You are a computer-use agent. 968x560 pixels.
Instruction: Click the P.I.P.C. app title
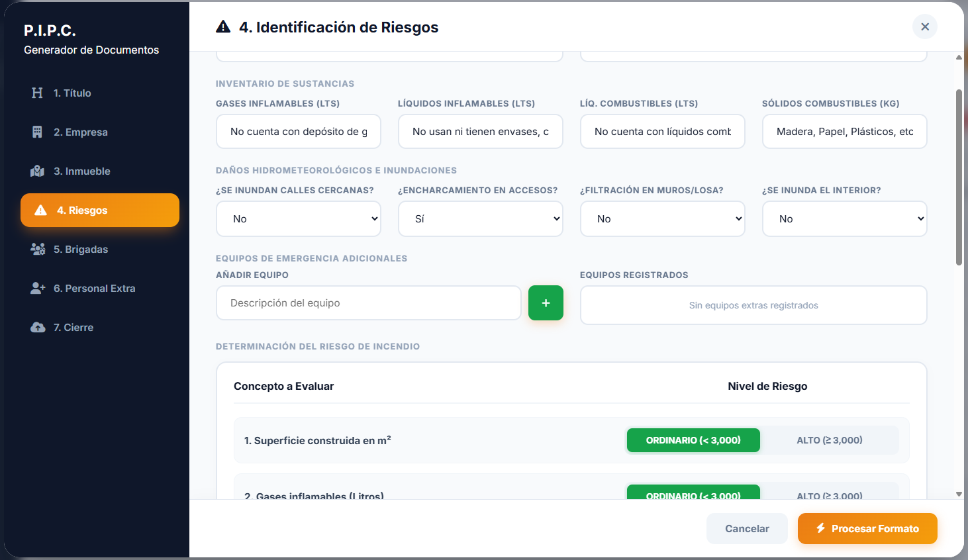50,30
